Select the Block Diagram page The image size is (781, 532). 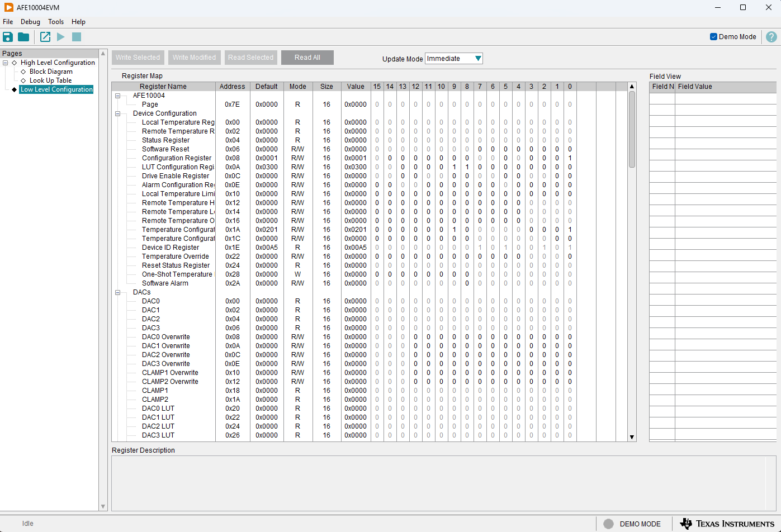[51, 72]
